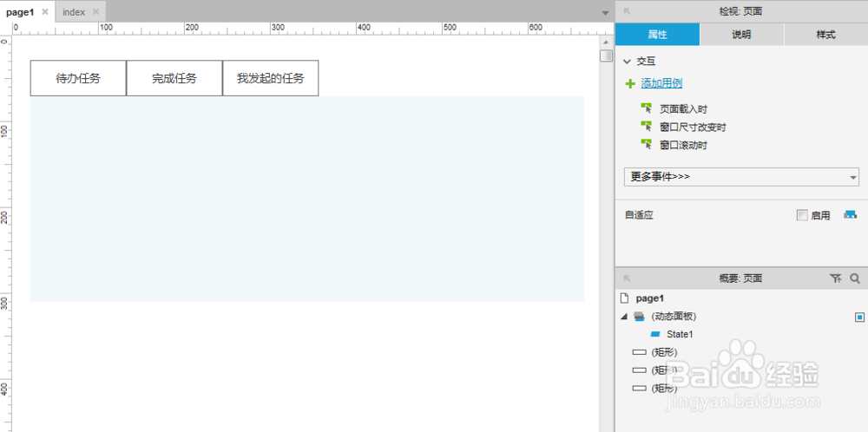Image resolution: width=868 pixels, height=432 pixels.
Task: Click the 窗口尺寸改变时 event icon
Action: (x=646, y=127)
